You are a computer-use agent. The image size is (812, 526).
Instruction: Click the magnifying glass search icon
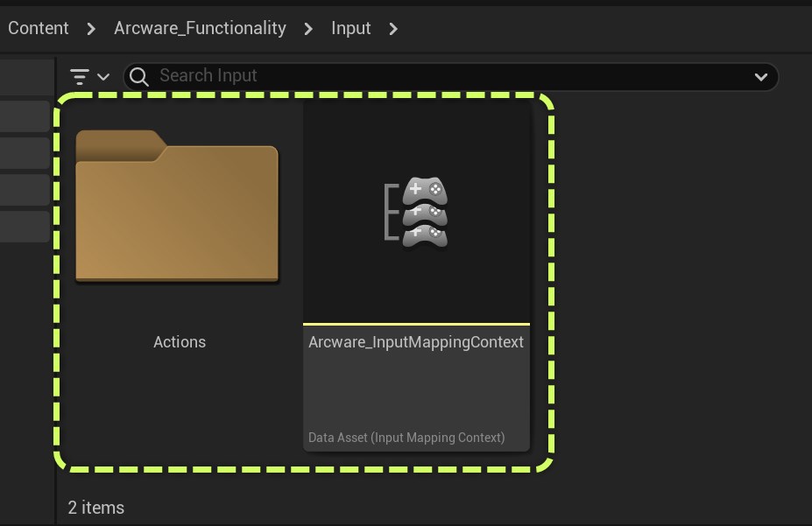[138, 77]
